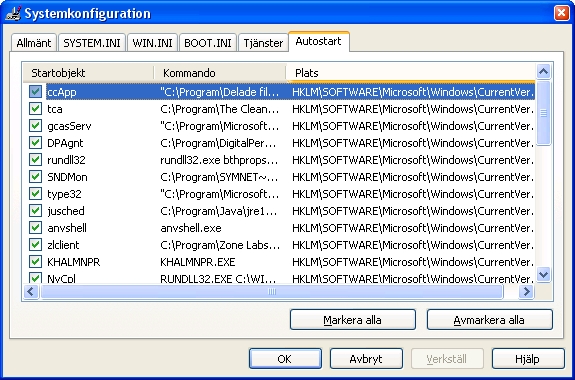Viewport: 575px width, 380px height.
Task: Click the up arrow of vertical scrollbar
Action: point(543,72)
